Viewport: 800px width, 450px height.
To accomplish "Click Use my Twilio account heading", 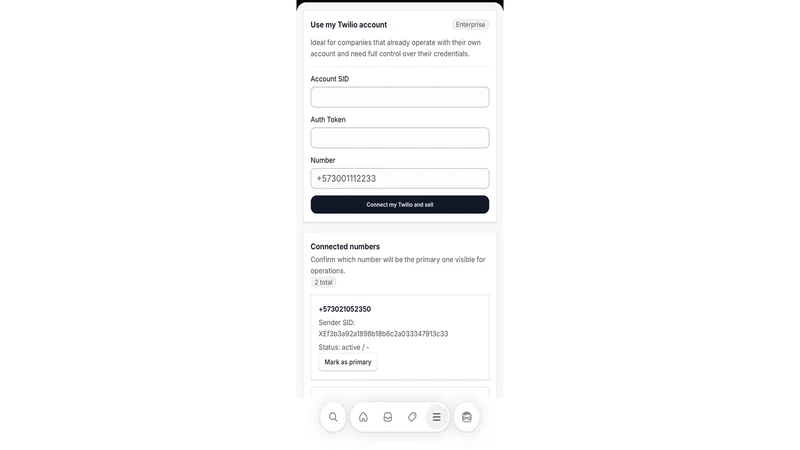I will click(x=348, y=24).
